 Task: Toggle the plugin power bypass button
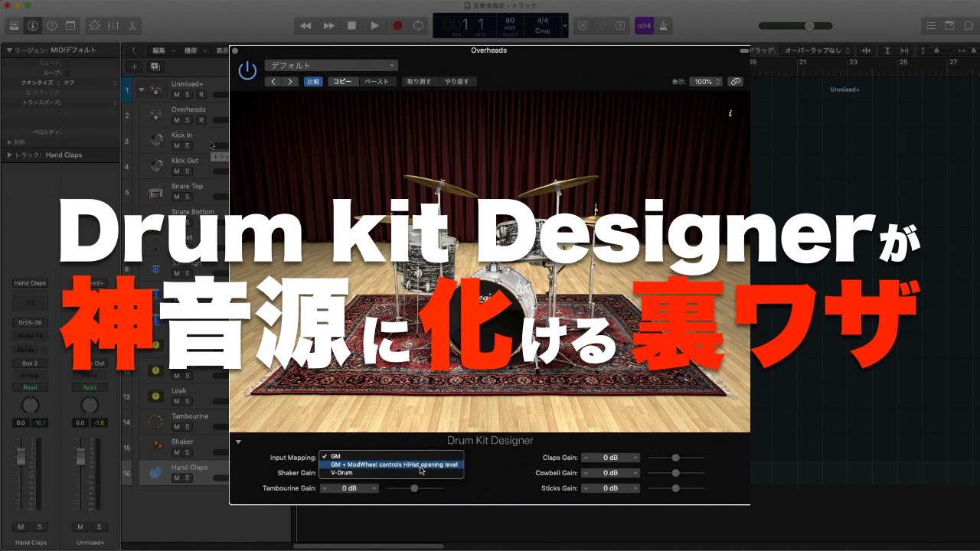tap(247, 71)
